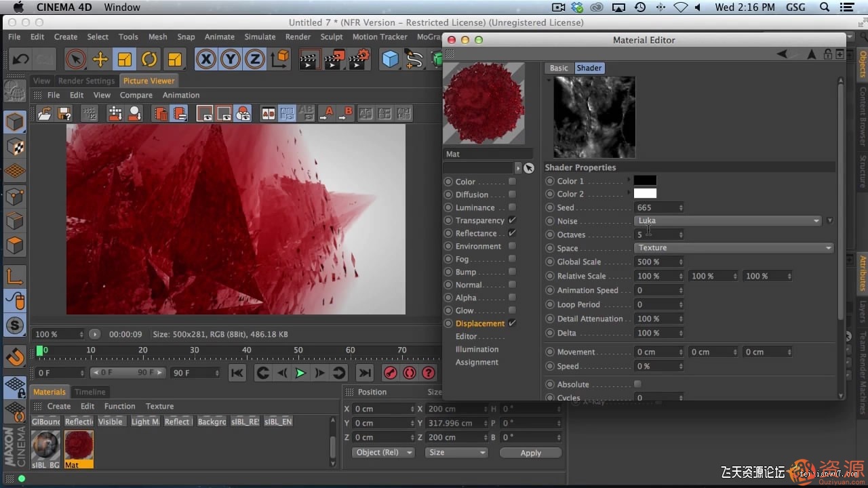Click the Color 2 white swatch
The width and height of the screenshot is (868, 488).
pyautogui.click(x=645, y=194)
